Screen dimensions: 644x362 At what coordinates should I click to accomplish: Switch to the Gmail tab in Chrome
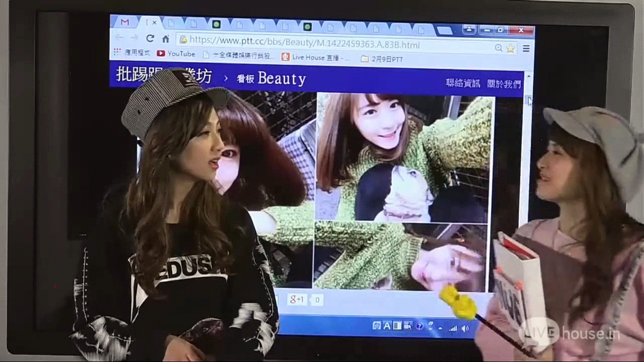[x=125, y=23]
